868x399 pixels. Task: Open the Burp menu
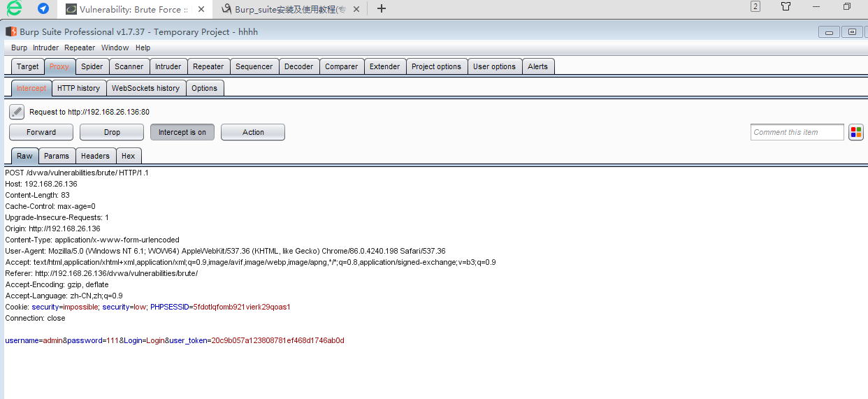click(x=20, y=48)
